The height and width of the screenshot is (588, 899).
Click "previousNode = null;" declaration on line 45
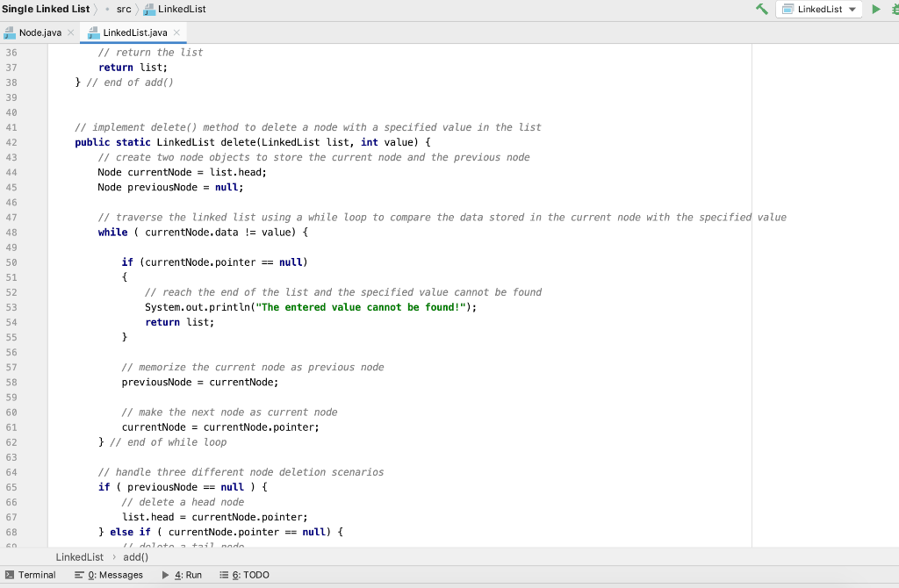(186, 188)
